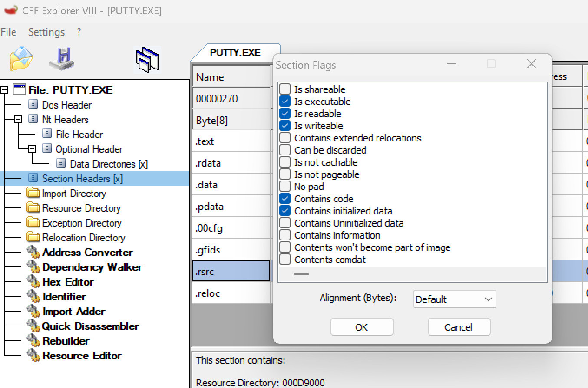
Task: Save file with the floppy disk icon
Action: 62,59
